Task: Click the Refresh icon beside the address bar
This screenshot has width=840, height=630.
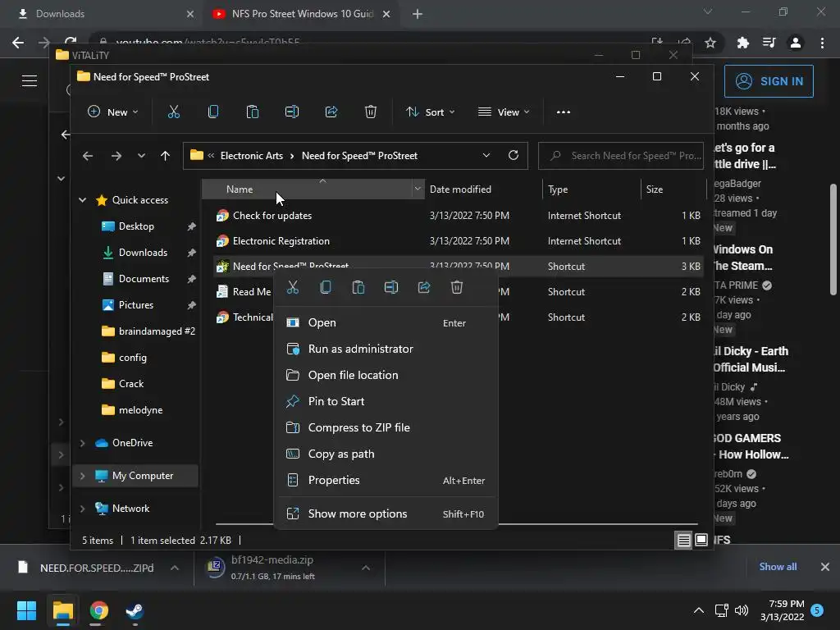Action: click(x=514, y=155)
